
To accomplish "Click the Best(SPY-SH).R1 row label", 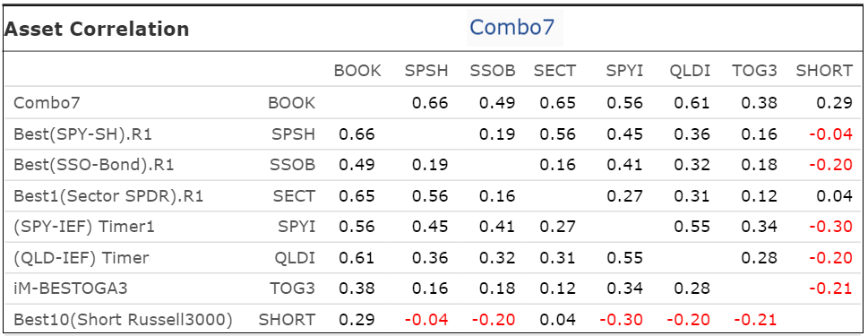I will (x=82, y=134).
